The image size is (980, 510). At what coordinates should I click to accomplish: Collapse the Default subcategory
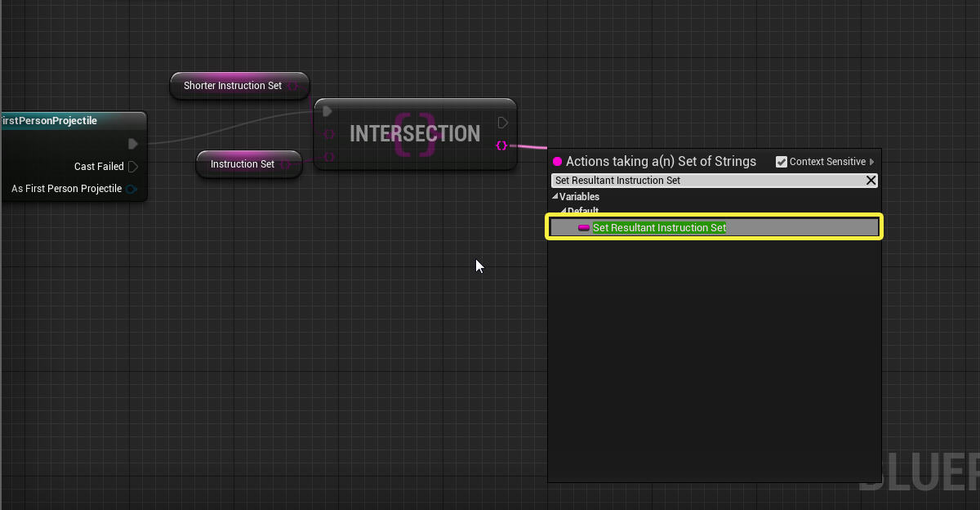pos(565,211)
